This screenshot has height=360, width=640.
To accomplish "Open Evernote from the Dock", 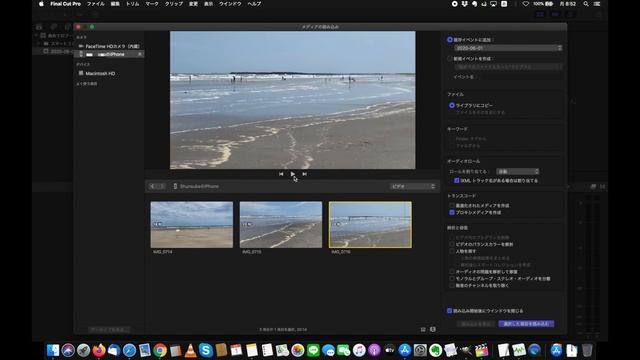I will [x=436, y=350].
